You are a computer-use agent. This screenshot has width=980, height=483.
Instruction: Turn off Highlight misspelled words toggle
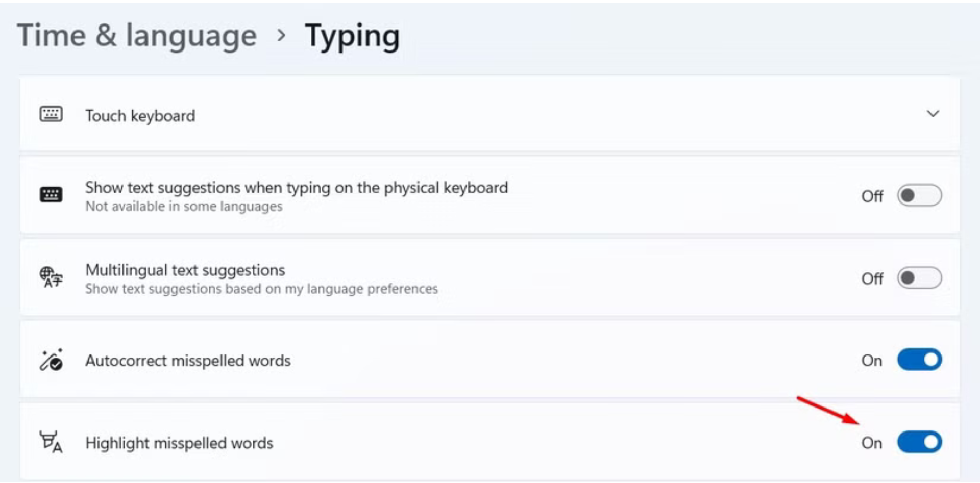tap(919, 442)
